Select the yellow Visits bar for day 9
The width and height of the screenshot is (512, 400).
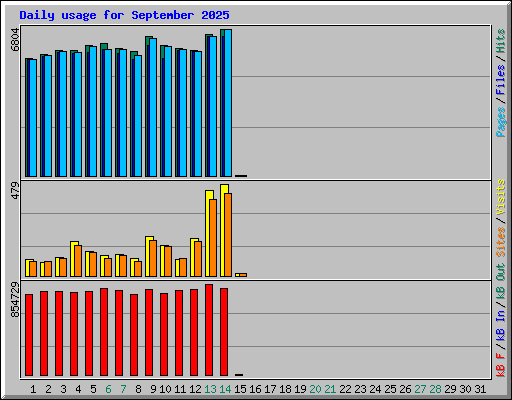(x=148, y=256)
